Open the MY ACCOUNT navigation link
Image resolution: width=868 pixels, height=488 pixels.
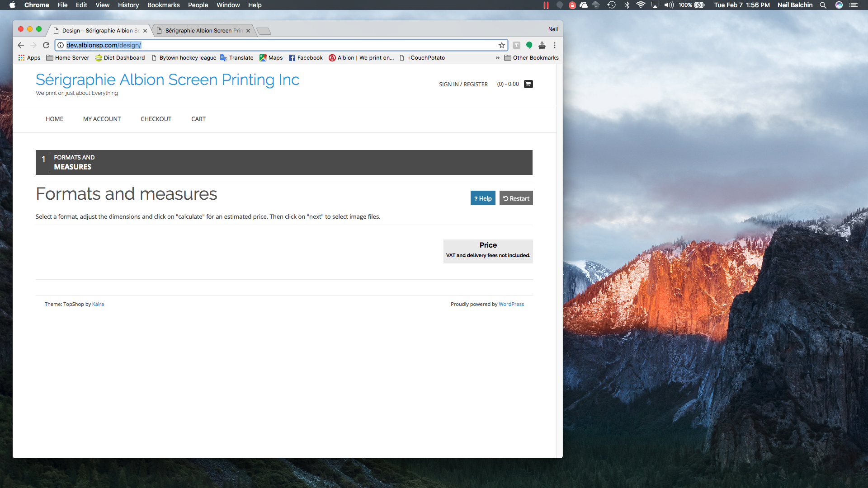coord(102,119)
